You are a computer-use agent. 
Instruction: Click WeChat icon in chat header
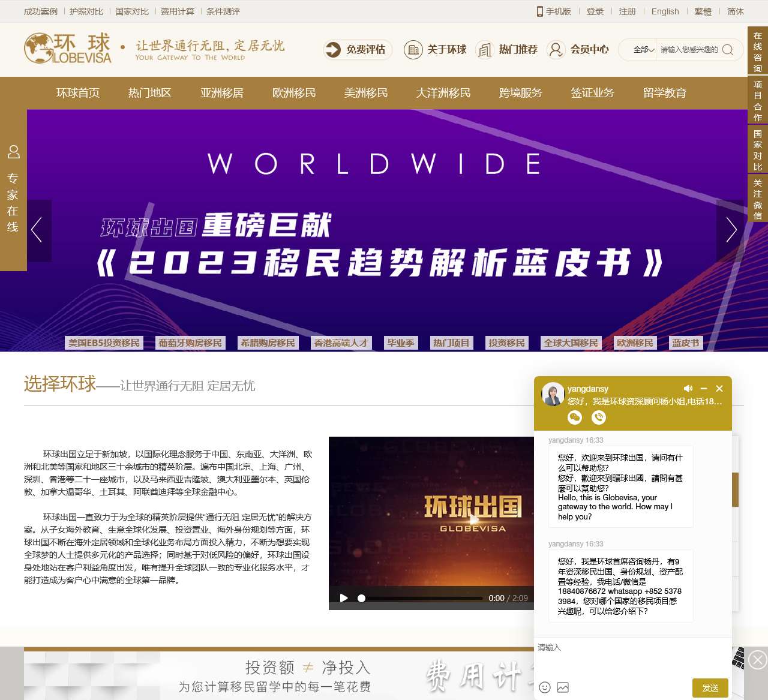[x=575, y=417]
